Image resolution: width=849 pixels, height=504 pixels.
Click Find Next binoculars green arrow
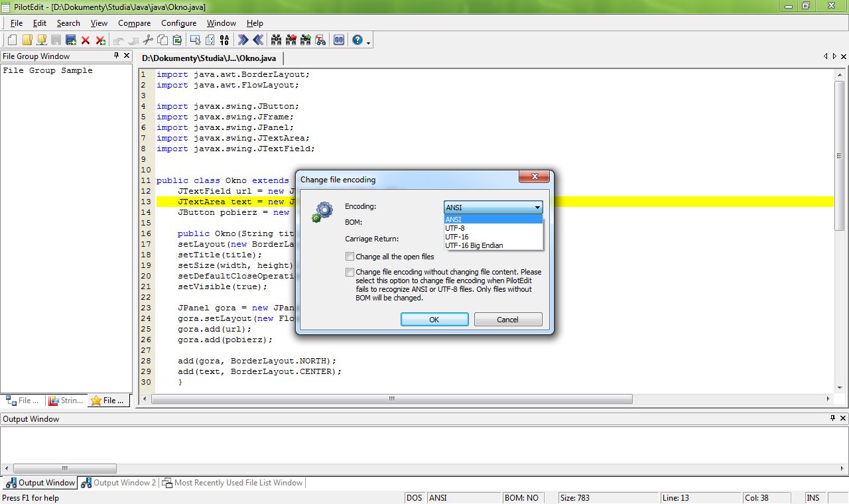(x=306, y=40)
